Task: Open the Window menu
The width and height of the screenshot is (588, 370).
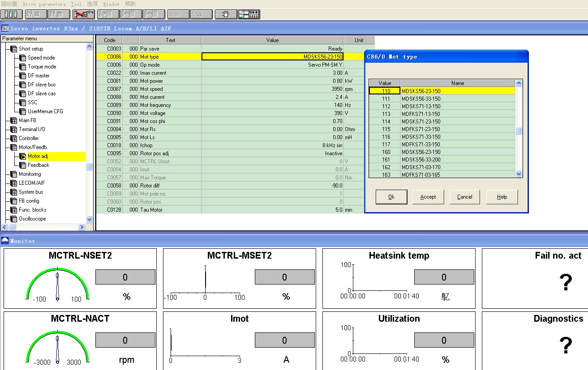Action: [111, 4]
